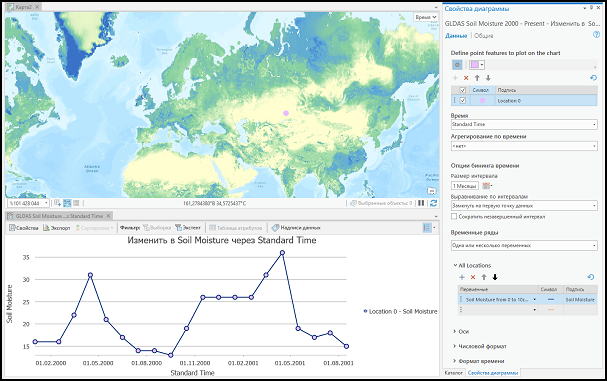
Task: Click the gray table icon on map status bar
Action: pyautogui.click(x=76, y=203)
